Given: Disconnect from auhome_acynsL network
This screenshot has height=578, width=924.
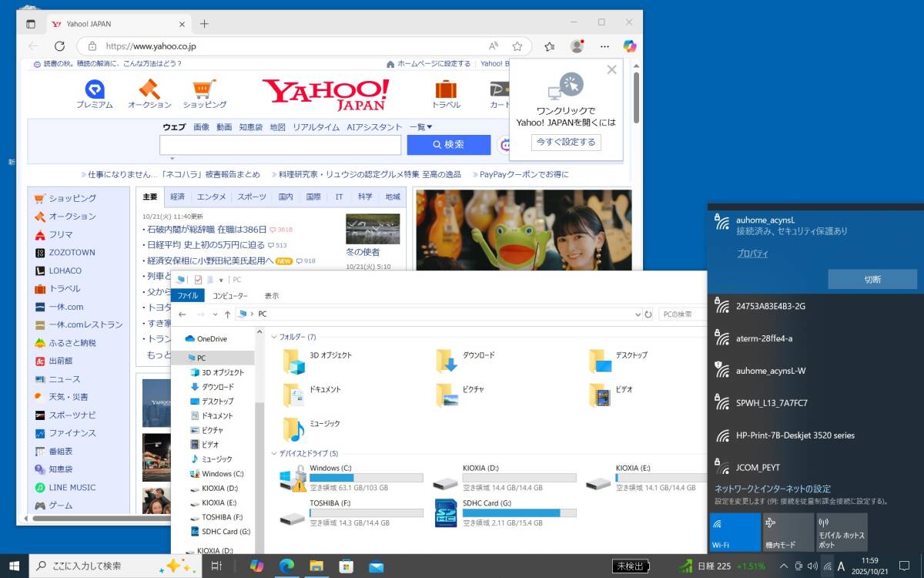Looking at the screenshot, I should click(872, 279).
